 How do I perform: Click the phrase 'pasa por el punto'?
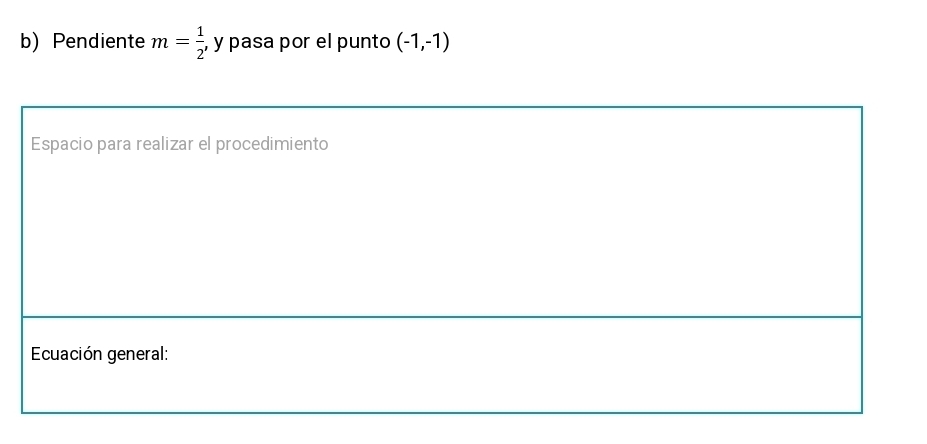310,43
